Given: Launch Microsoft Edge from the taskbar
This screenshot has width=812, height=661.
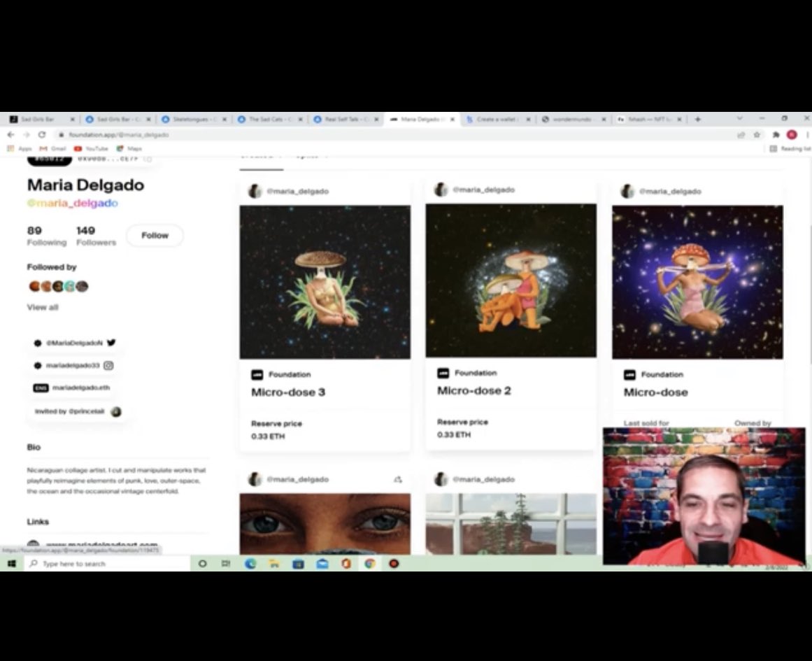Looking at the screenshot, I should click(250, 564).
